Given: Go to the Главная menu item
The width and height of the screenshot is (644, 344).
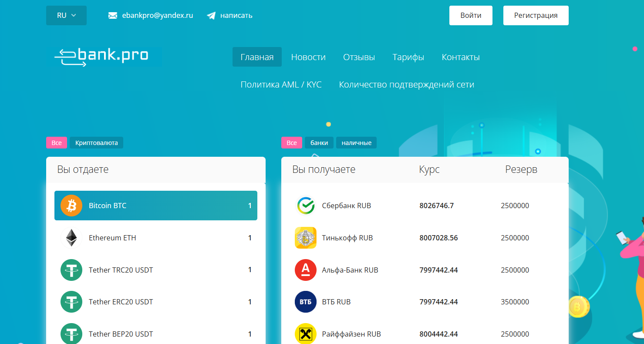Looking at the screenshot, I should pos(257,57).
